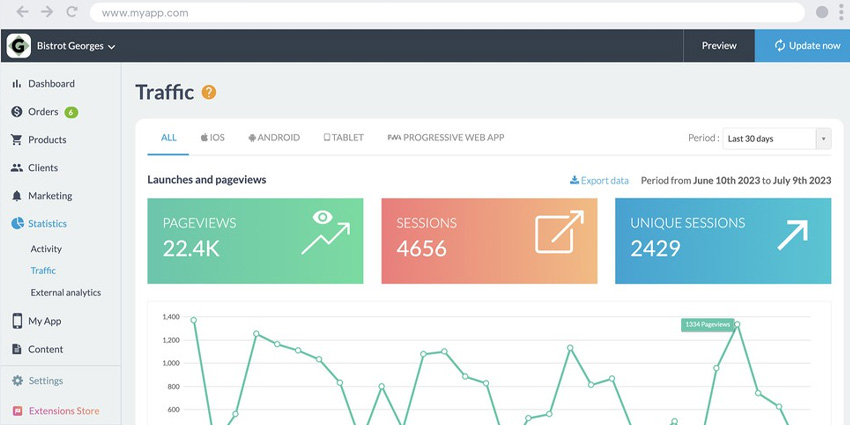
Task: Open the Activity submenu item
Action: (x=46, y=249)
